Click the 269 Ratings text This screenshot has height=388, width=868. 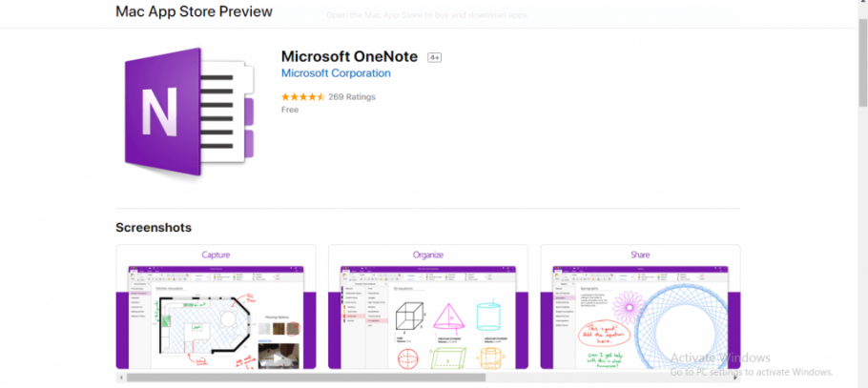pyautogui.click(x=352, y=97)
